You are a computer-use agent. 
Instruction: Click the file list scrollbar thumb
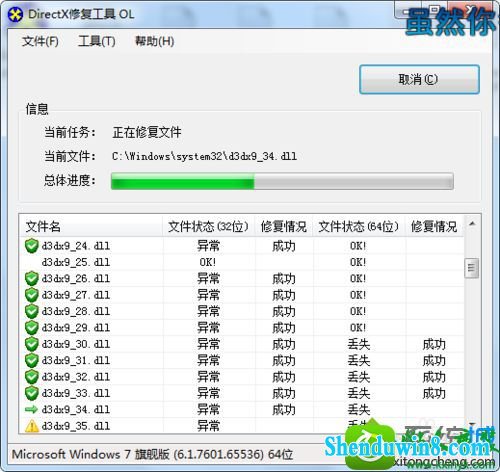(x=472, y=268)
